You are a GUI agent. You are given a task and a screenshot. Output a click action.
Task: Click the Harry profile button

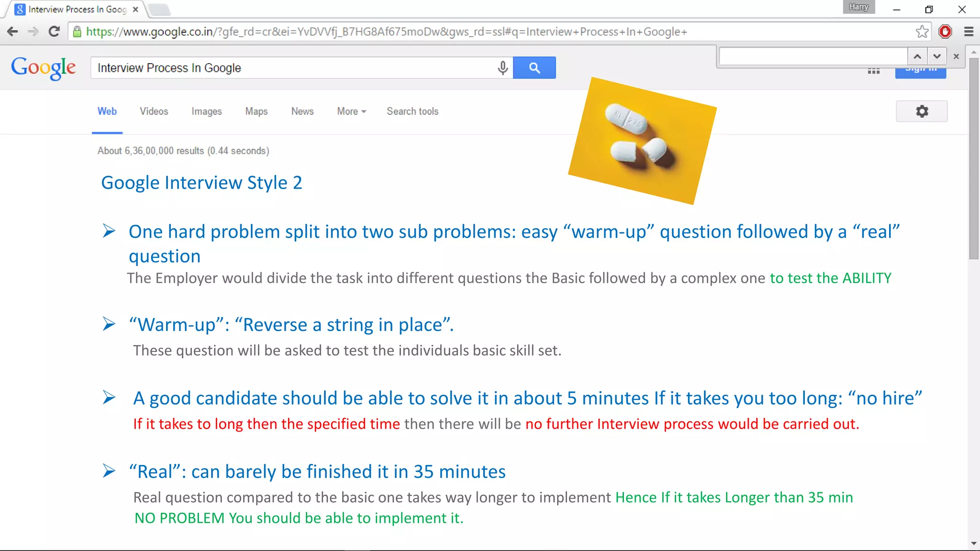(859, 7)
